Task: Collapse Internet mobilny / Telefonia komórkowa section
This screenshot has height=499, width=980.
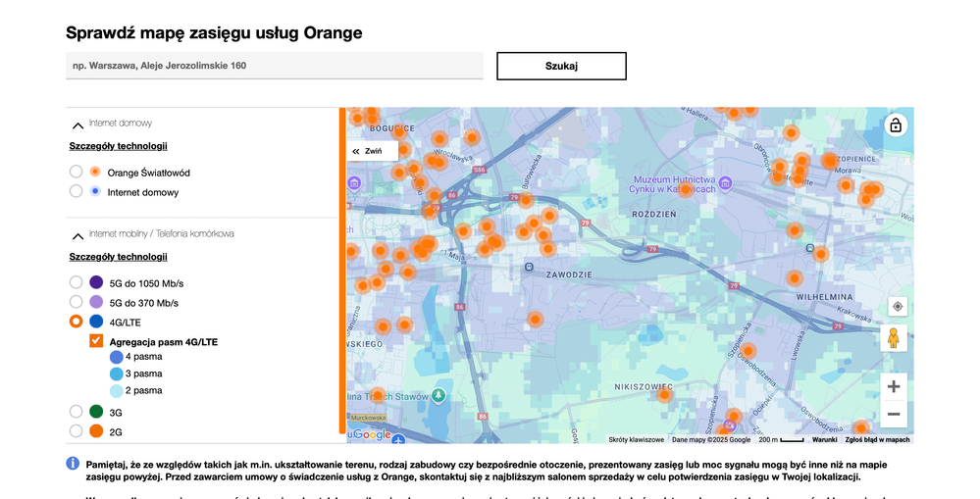Action: 77,235
